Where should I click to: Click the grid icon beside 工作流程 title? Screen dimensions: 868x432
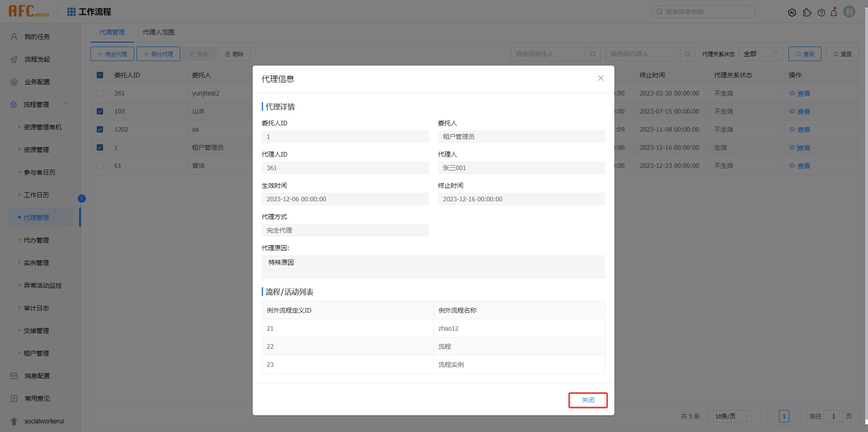(x=71, y=11)
